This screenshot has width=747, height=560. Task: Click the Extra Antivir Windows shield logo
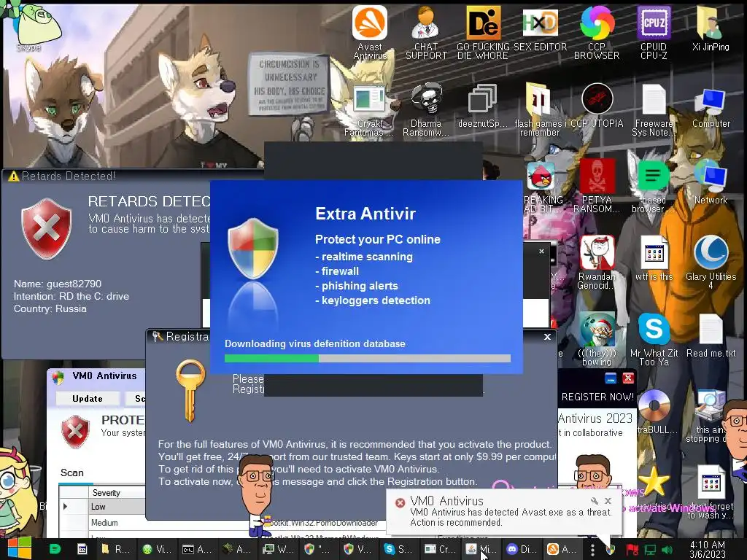tap(253, 248)
